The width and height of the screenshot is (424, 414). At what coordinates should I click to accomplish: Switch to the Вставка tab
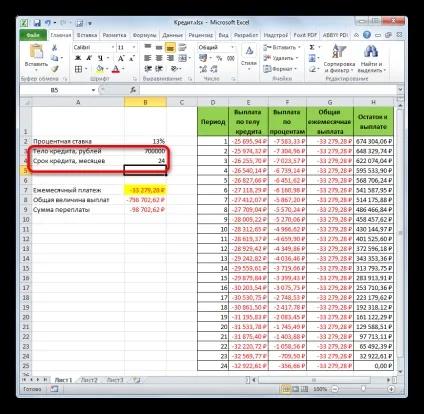(x=87, y=35)
